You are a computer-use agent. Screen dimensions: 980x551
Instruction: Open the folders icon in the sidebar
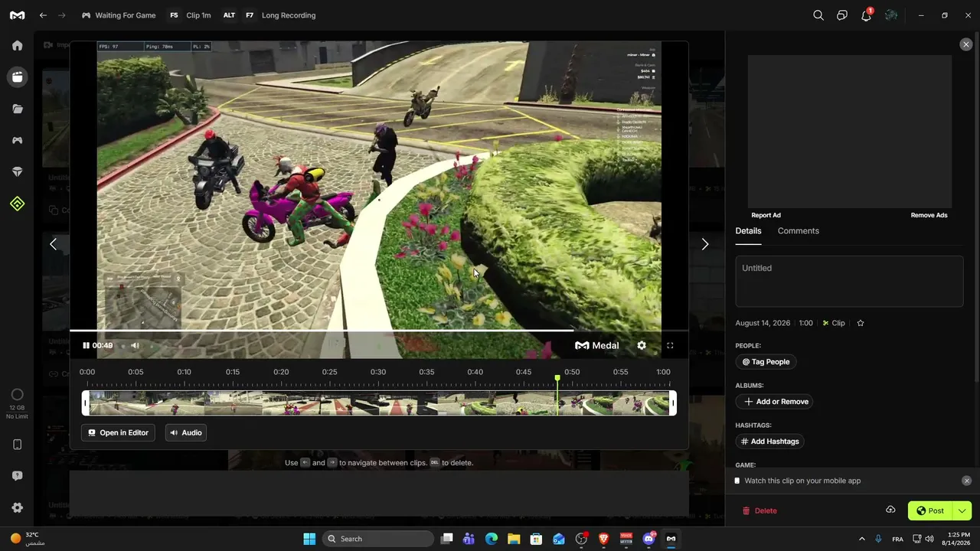pos(17,109)
